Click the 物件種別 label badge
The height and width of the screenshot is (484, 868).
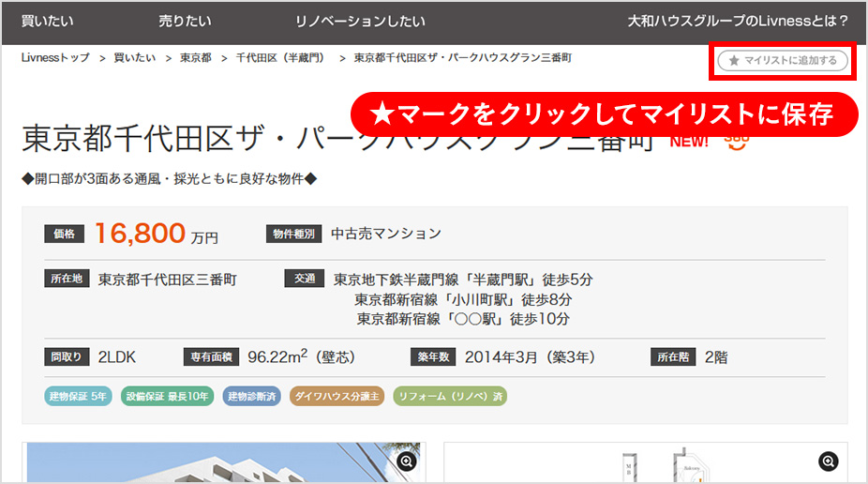click(x=294, y=234)
